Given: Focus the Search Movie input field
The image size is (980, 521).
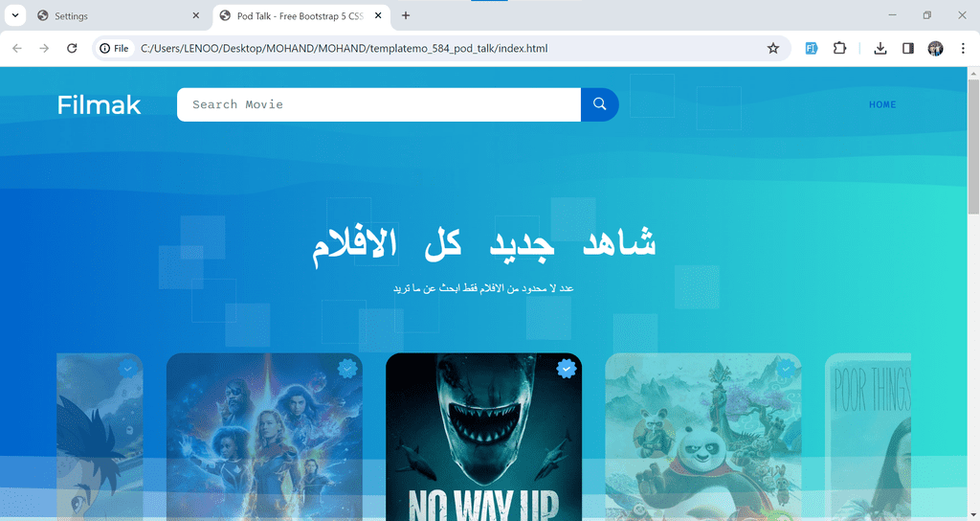Looking at the screenshot, I should pyautogui.click(x=379, y=104).
